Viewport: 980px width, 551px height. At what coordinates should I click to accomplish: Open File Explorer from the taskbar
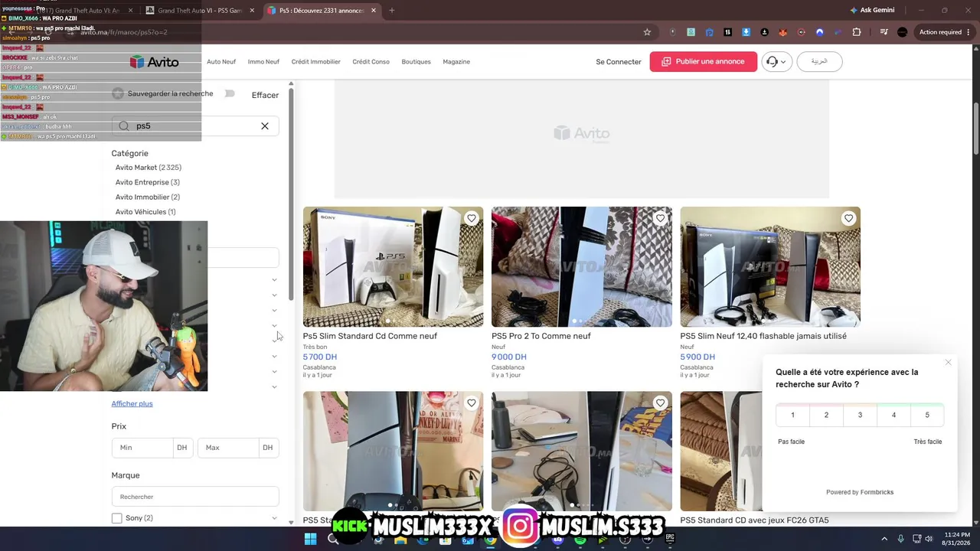coord(400,540)
